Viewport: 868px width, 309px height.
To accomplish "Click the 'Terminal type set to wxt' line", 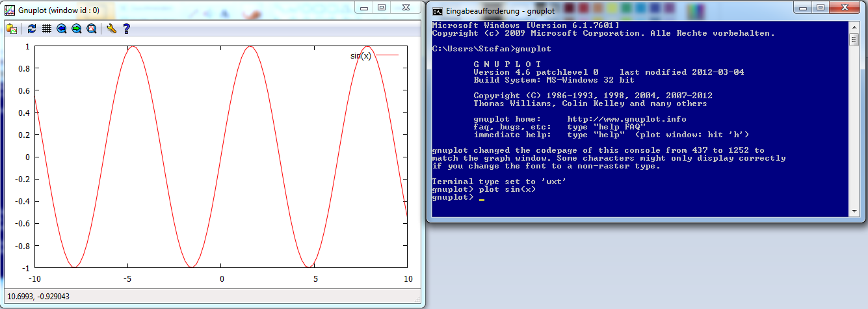I will click(499, 181).
